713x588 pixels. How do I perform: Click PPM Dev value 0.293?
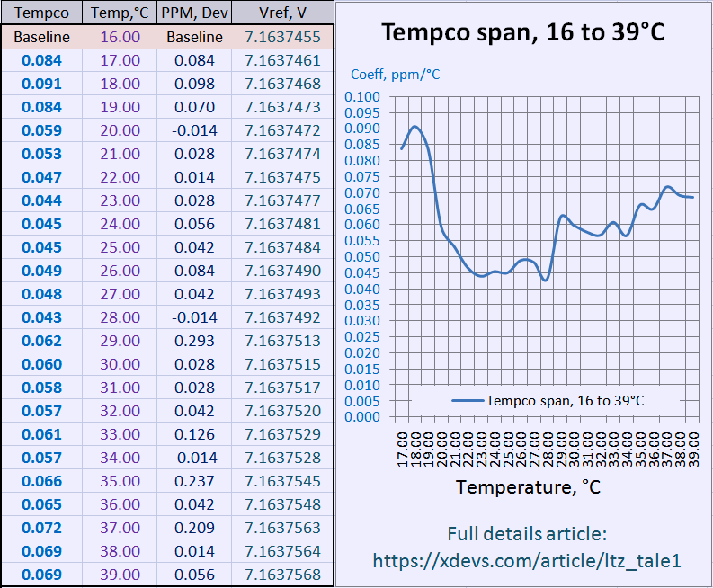coord(194,341)
